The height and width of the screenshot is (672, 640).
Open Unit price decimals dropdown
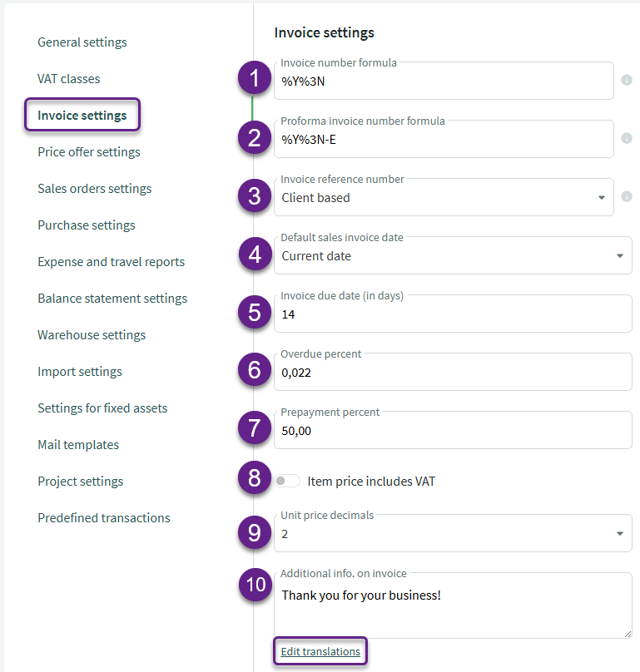453,534
